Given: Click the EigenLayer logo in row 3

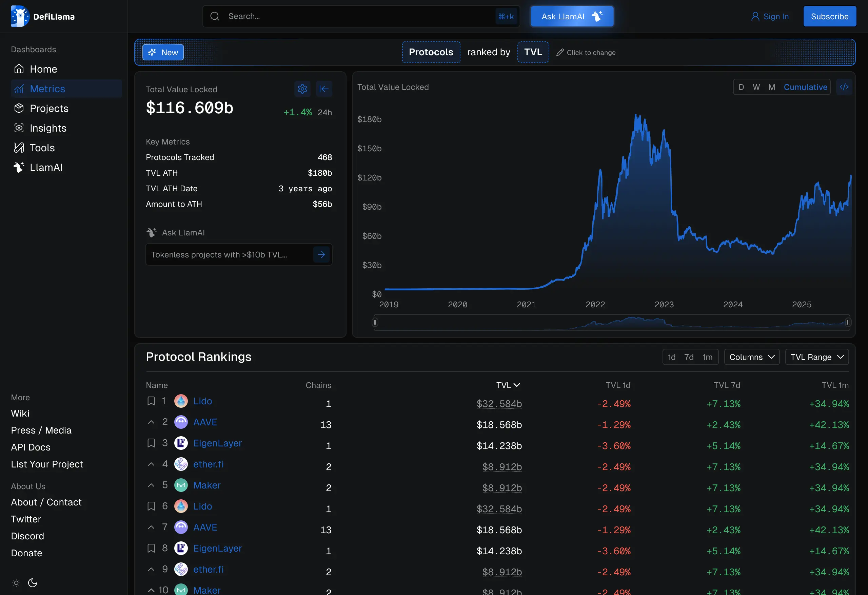Looking at the screenshot, I should tap(181, 444).
